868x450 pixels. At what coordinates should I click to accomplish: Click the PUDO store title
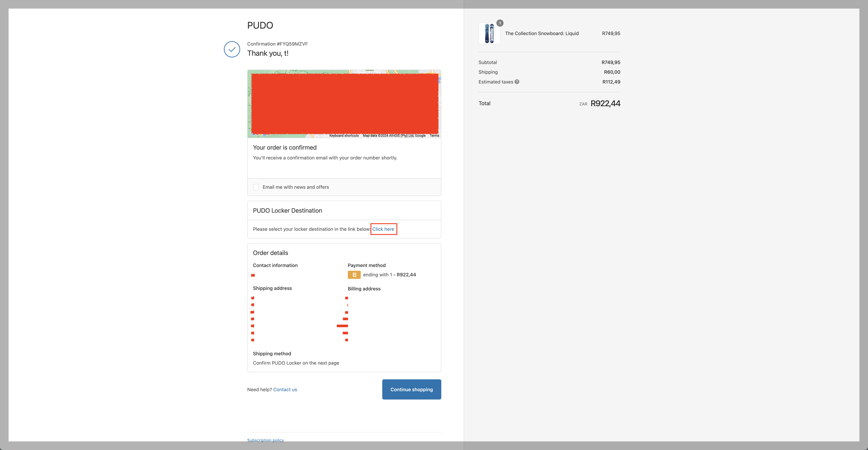click(260, 25)
